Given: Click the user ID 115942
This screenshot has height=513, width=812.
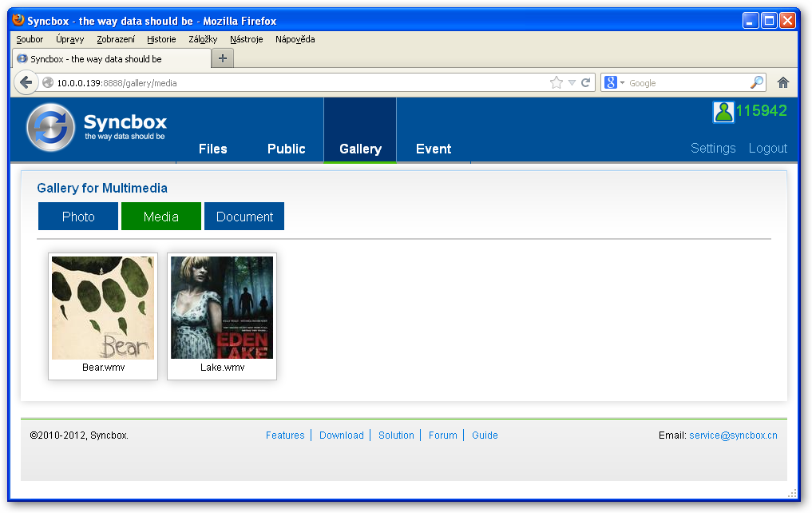Looking at the screenshot, I should (761, 110).
